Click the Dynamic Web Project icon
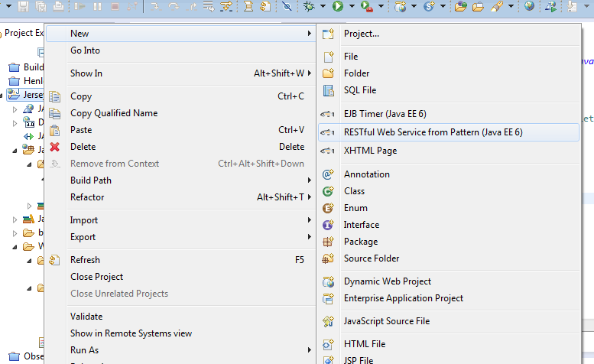 tap(329, 281)
